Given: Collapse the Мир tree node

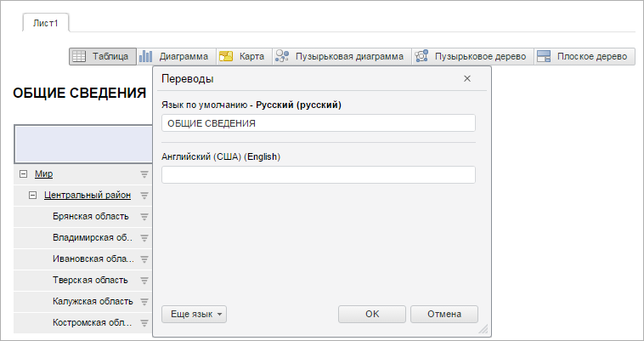Looking at the screenshot, I should (23, 174).
